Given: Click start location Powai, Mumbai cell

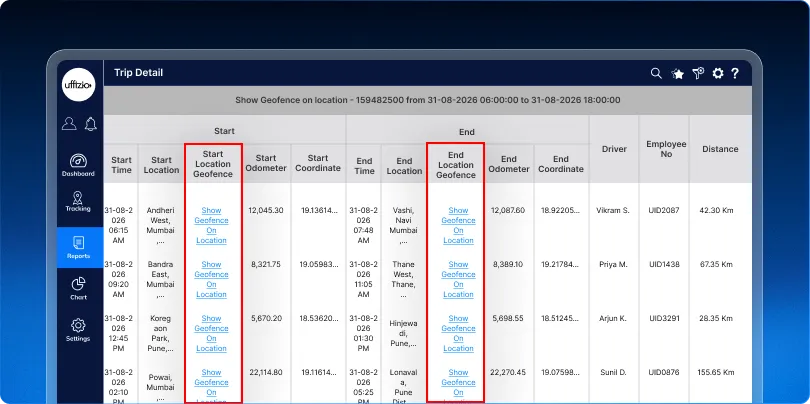Looking at the screenshot, I should click(x=161, y=386).
